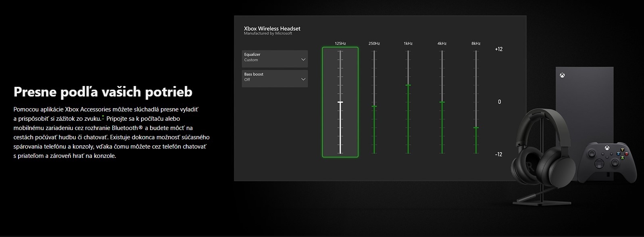Click the Xbox logo on the console
The image size is (644, 237).
[562, 76]
